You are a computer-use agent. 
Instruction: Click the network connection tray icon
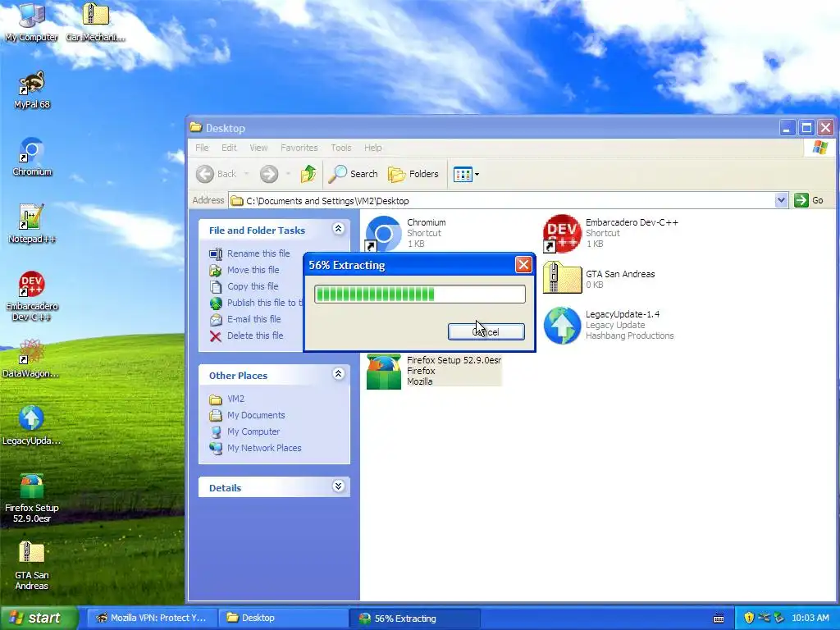pos(764,618)
